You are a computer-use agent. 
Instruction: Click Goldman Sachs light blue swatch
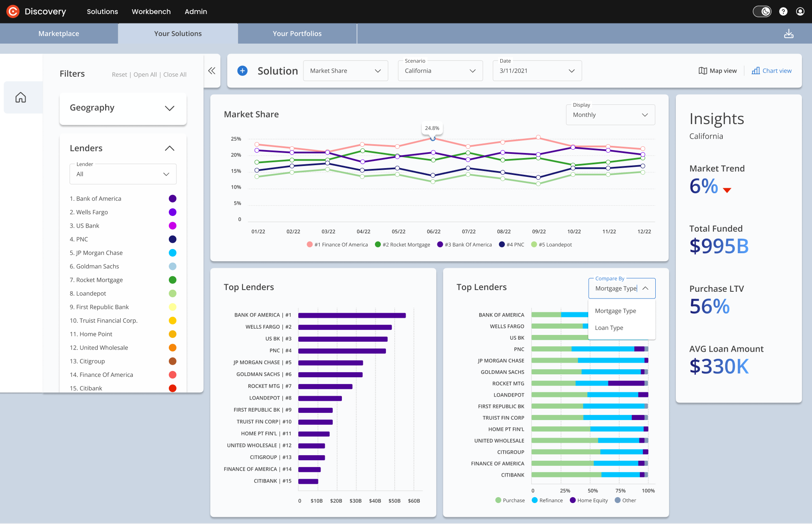click(x=172, y=266)
